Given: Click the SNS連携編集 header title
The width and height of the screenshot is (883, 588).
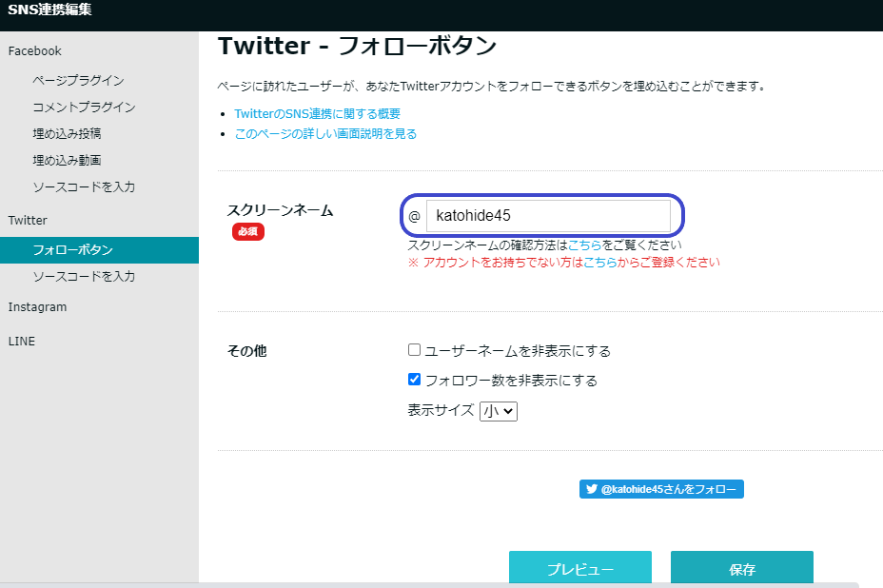Looking at the screenshot, I should pos(49,10).
